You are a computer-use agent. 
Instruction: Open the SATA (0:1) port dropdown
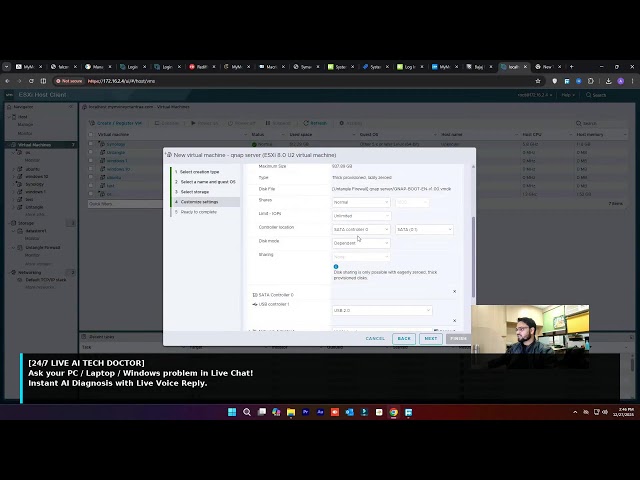coord(424,229)
